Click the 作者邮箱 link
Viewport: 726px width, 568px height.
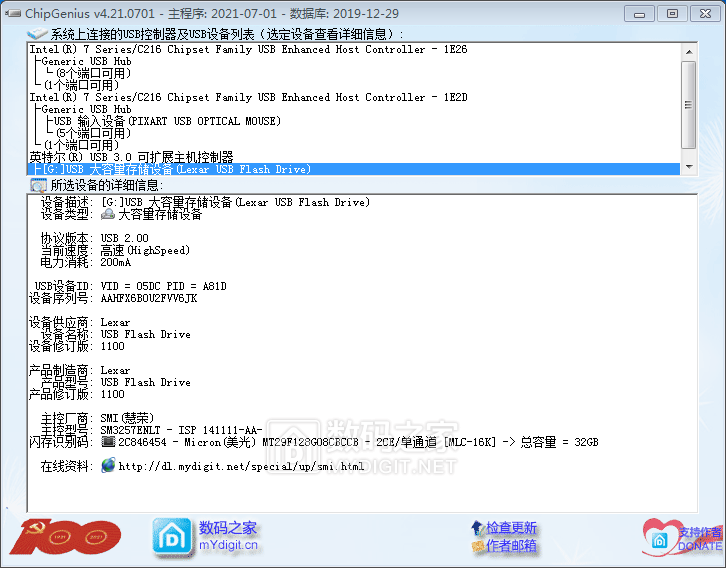(511, 546)
